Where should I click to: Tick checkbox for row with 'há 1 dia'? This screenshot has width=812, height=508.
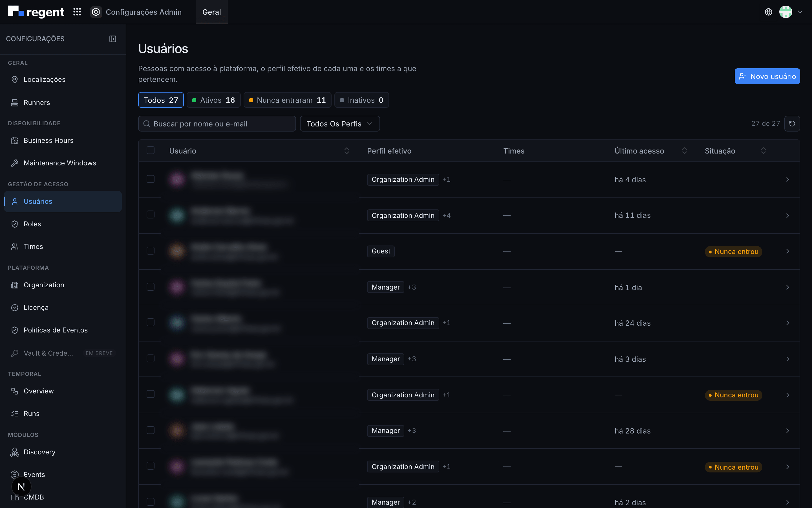click(151, 286)
